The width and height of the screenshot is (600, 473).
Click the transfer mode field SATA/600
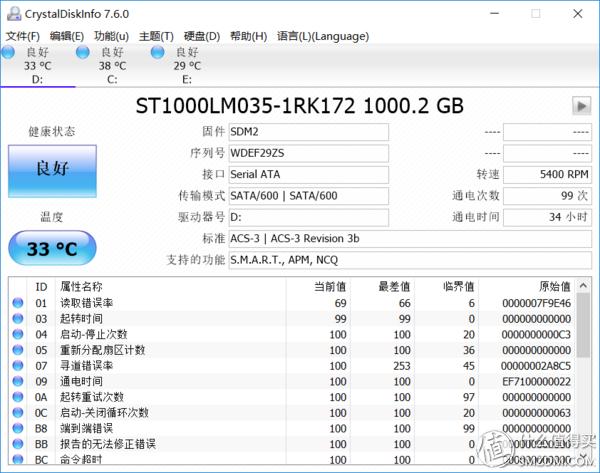(x=308, y=196)
